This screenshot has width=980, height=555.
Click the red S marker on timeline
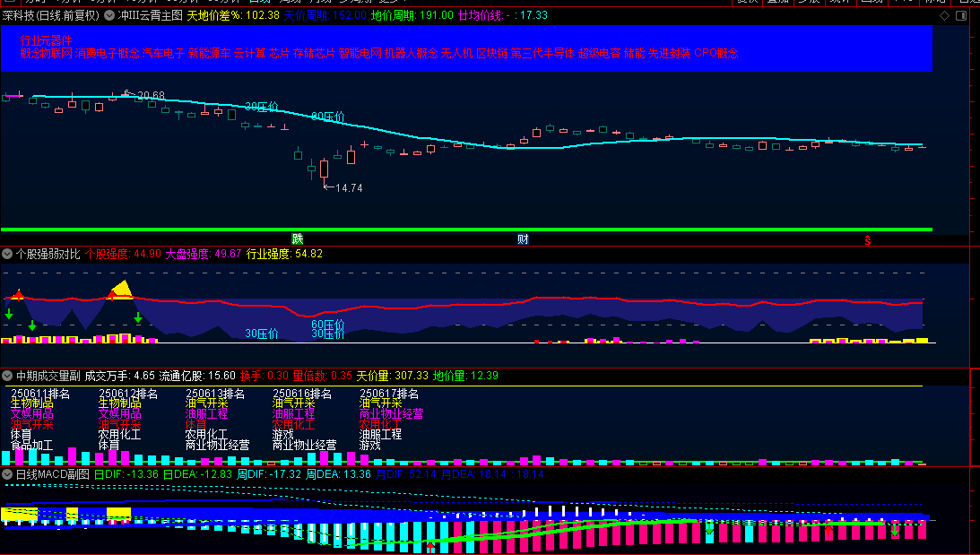[x=868, y=240]
